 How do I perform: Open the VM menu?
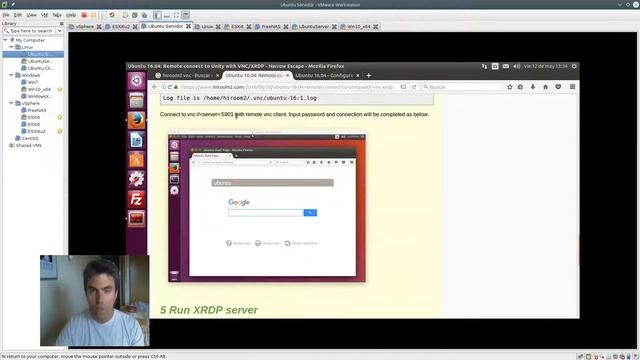tap(44, 15)
